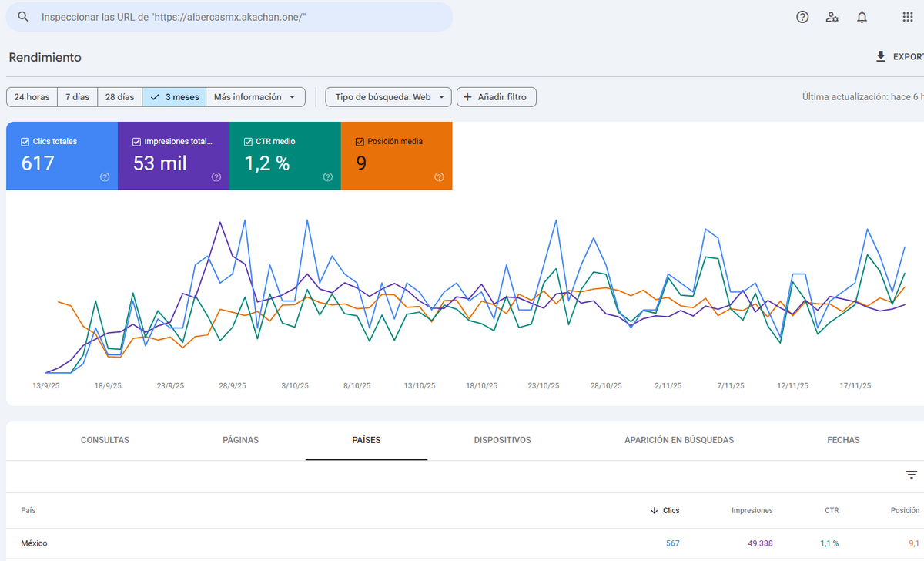Image resolution: width=924 pixels, height=561 pixels.
Task: Toggle the Clics totales checkbox
Action: pyautogui.click(x=25, y=142)
